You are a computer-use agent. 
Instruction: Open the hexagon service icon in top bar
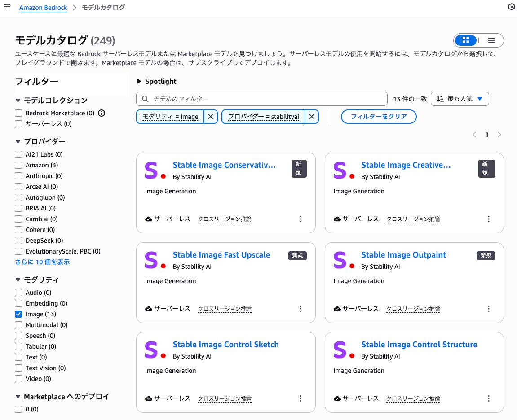coord(511,7)
